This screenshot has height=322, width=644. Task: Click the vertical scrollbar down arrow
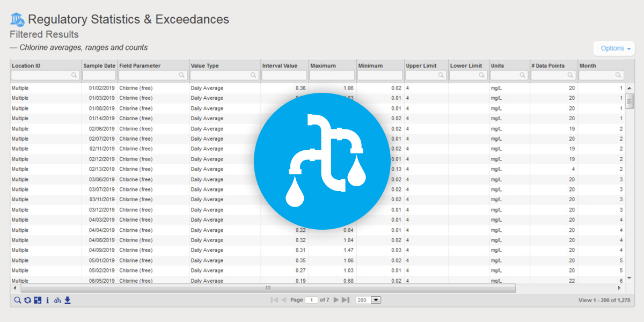coord(630,278)
